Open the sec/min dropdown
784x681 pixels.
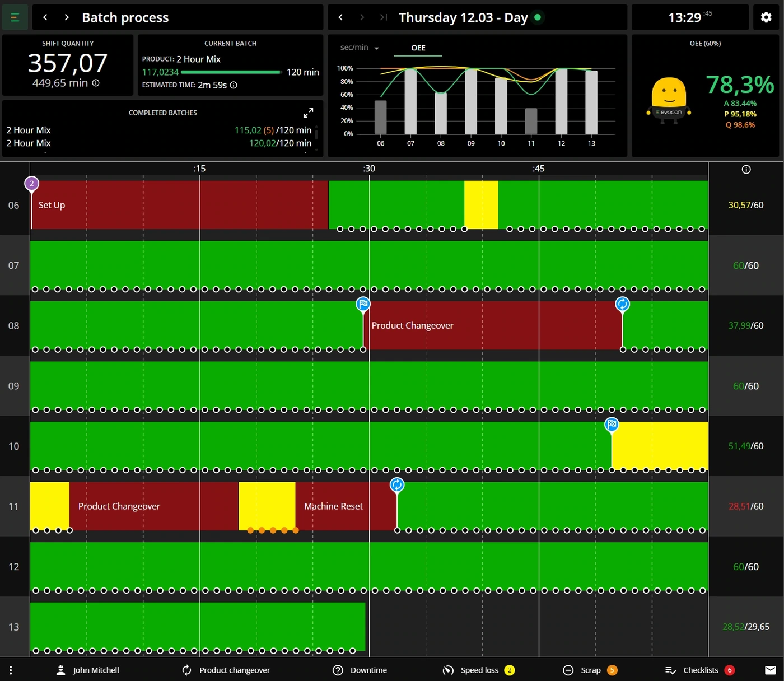click(x=360, y=48)
